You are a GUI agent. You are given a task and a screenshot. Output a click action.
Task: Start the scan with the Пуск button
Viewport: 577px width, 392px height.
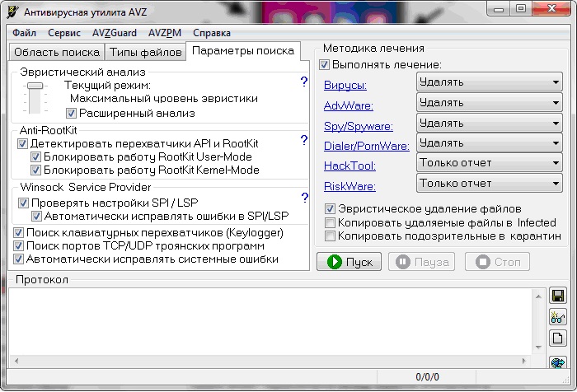click(x=349, y=262)
